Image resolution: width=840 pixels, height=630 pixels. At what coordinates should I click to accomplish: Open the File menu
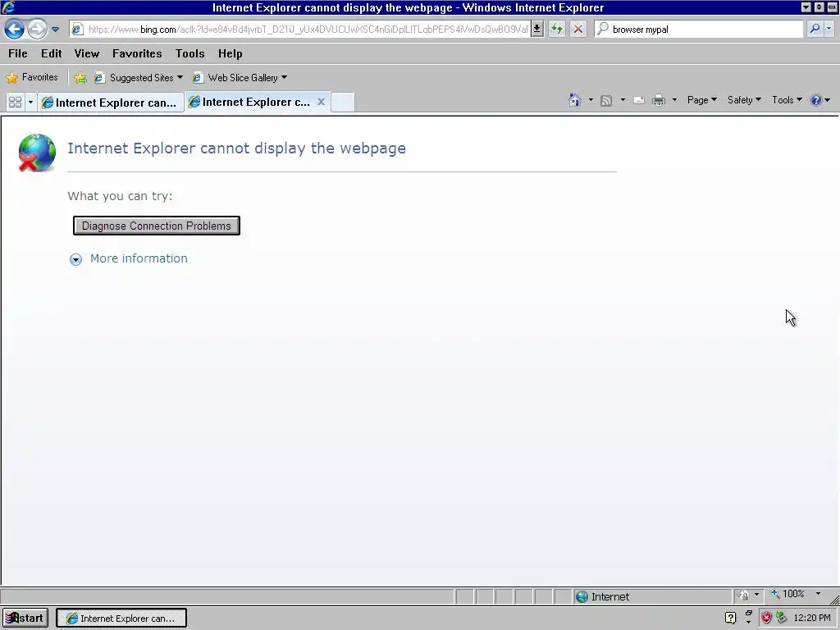[x=18, y=53]
